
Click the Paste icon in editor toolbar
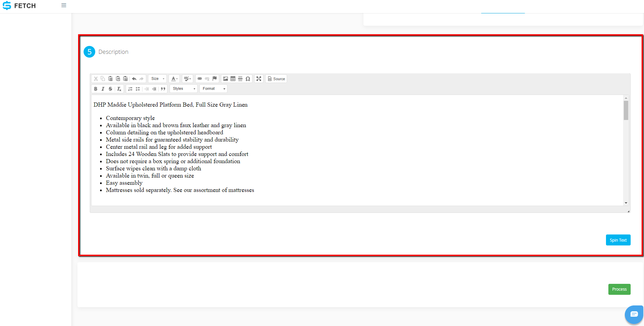(x=111, y=79)
